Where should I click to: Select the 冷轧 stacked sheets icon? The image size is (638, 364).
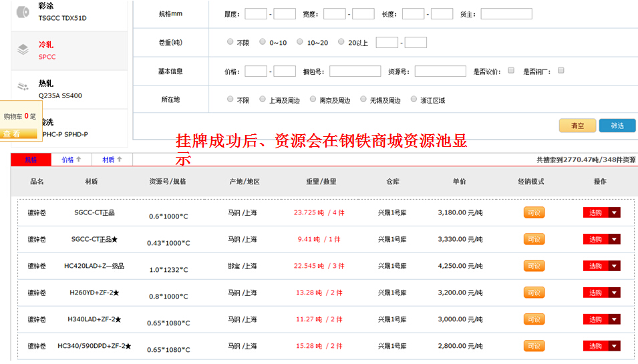point(23,49)
